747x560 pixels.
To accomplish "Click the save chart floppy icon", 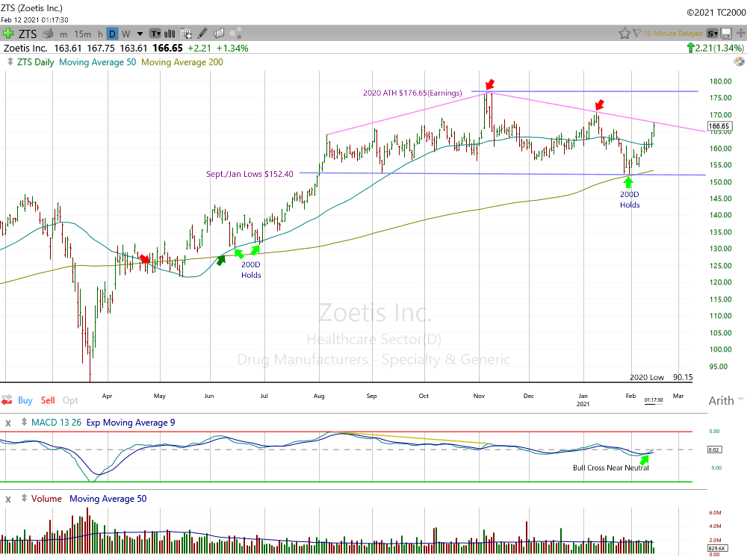I will point(727,34).
